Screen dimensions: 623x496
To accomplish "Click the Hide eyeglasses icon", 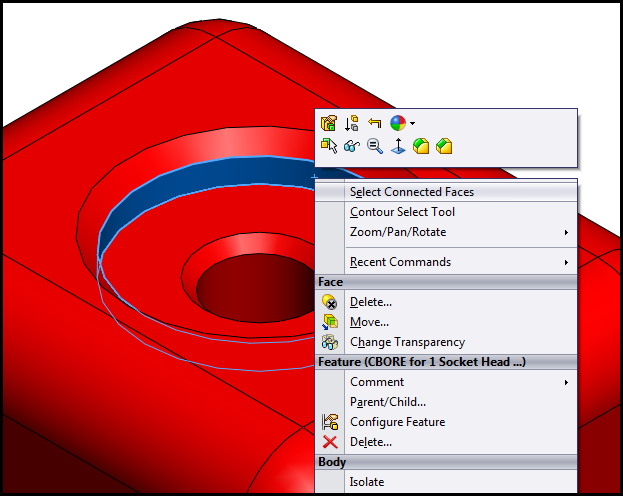I will (x=352, y=146).
